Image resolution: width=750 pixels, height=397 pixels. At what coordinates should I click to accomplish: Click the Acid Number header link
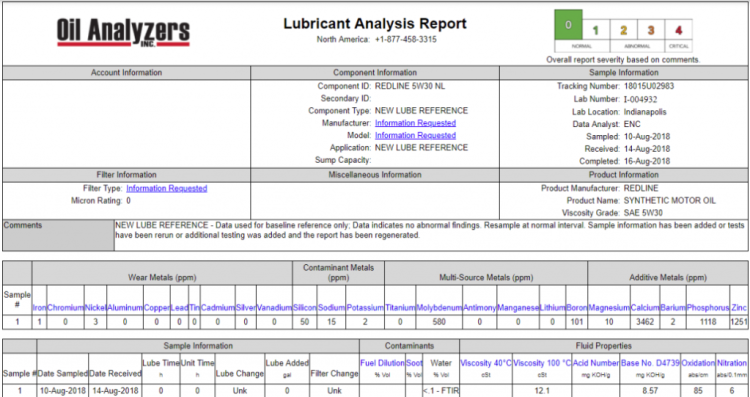(596, 363)
